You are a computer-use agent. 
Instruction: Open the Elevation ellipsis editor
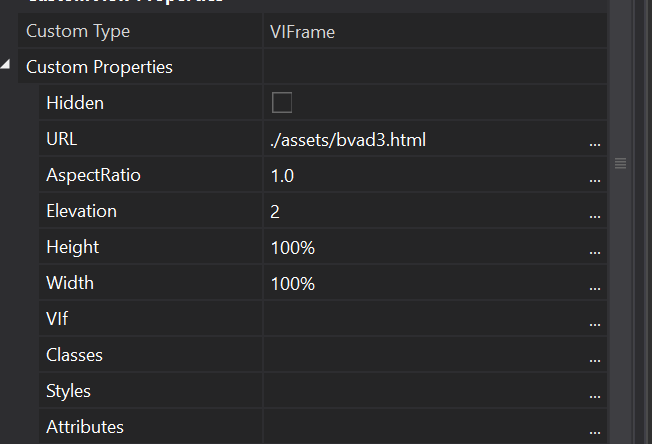pyautogui.click(x=595, y=213)
